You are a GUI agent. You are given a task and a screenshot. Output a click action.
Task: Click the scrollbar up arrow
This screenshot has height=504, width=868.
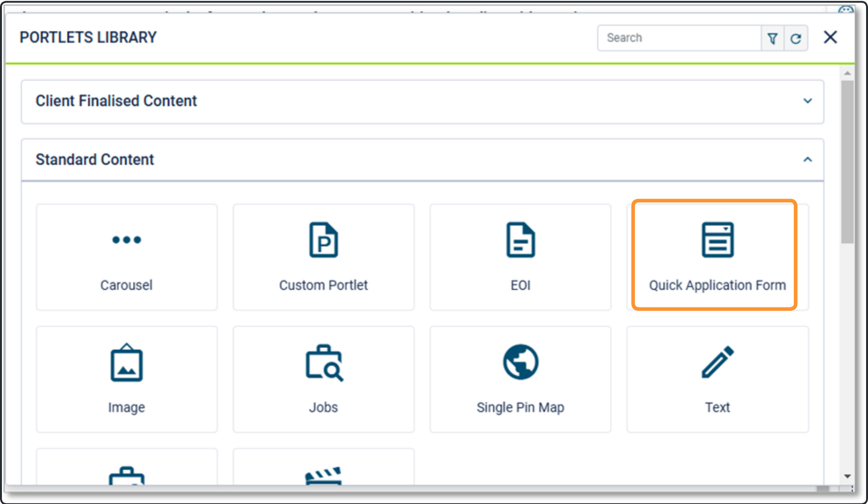(x=847, y=73)
